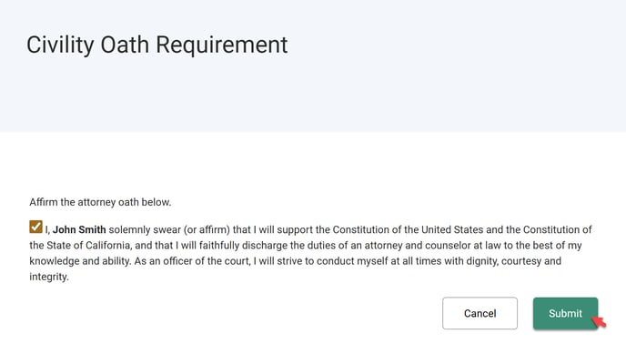Uncheck the attorney oath affirmation checkbox
This screenshot has width=626, height=364.
35,227
